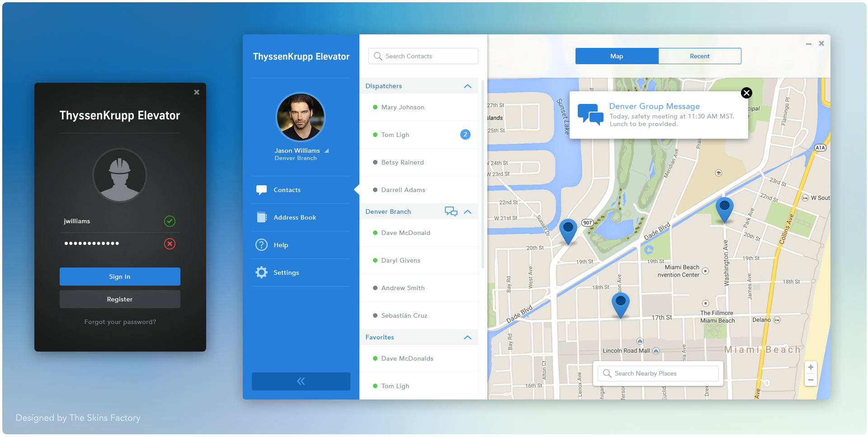The width and height of the screenshot is (868, 437).
Task: Click the map pin near Washington Ave
Action: [x=724, y=211]
